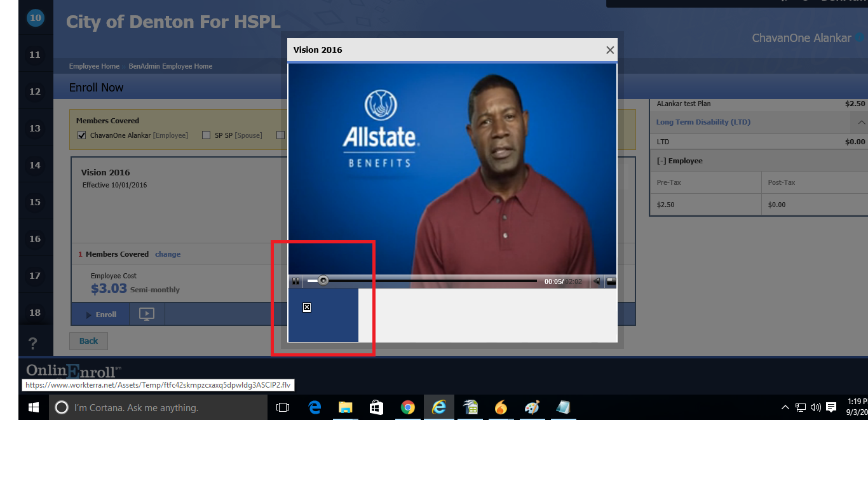Open the Paint palette app in taskbar
This screenshot has width=868, height=488.
pyautogui.click(x=532, y=407)
